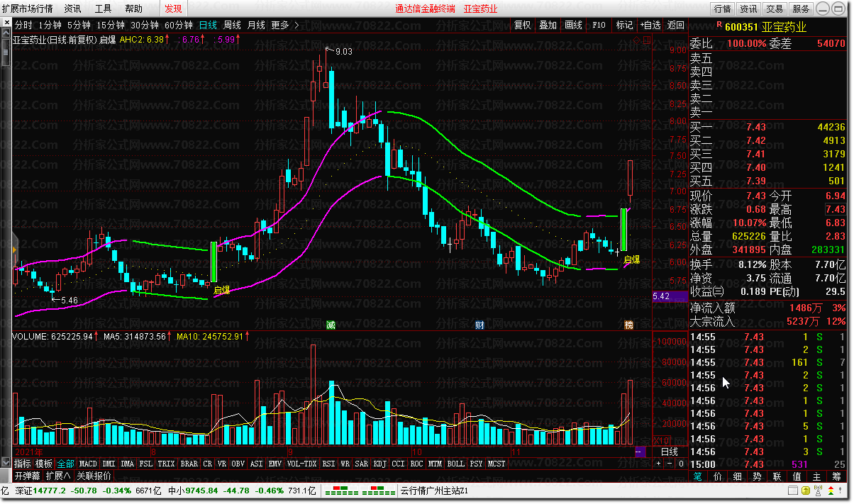Screen dimensions: 854x504
Task: Switch to the BOLL indicator tab
Action: click(455, 464)
